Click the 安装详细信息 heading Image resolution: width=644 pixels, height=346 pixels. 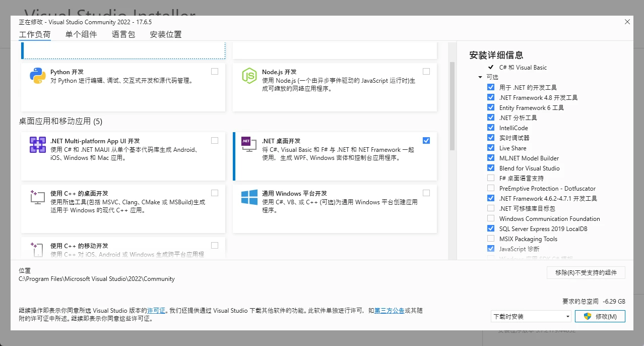(x=496, y=55)
